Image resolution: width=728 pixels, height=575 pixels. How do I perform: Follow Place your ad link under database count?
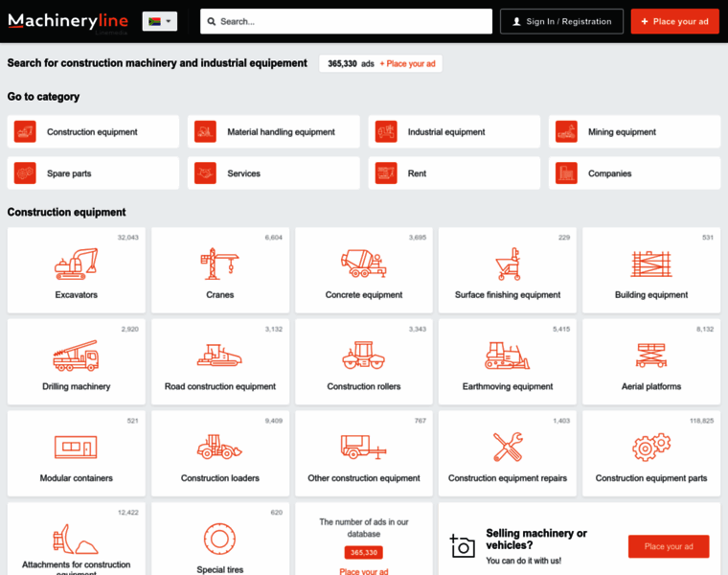pyautogui.click(x=364, y=571)
